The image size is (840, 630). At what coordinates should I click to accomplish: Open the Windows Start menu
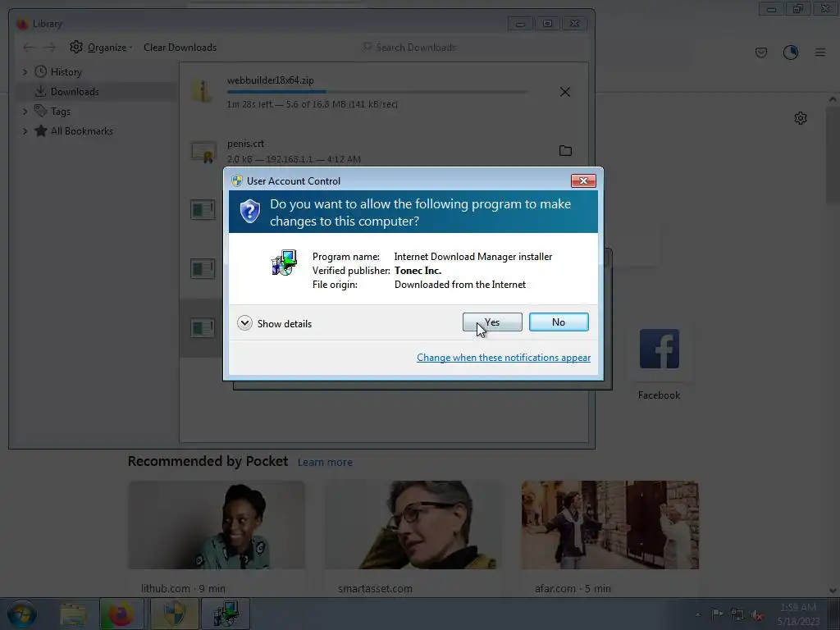(x=22, y=614)
